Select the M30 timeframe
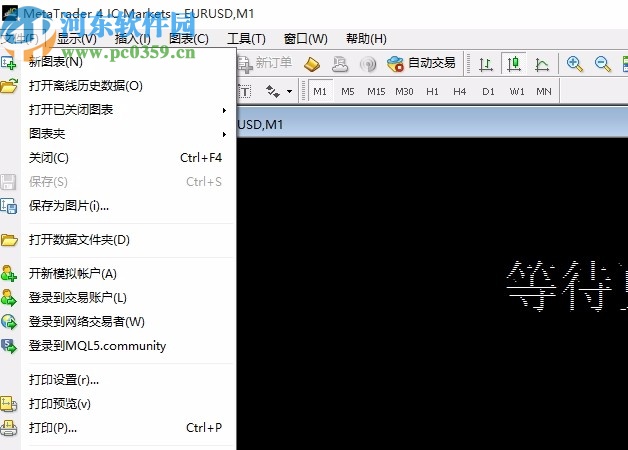 pos(404,92)
